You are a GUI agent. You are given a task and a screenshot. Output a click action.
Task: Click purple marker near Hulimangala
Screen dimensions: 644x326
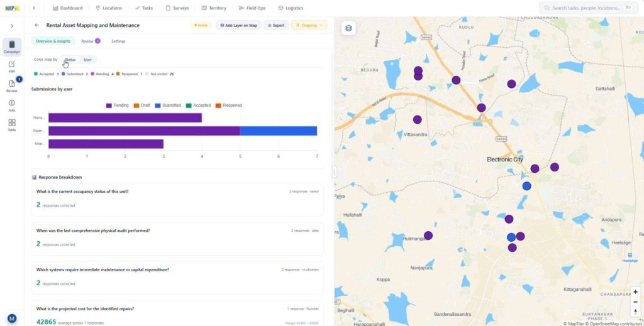click(428, 236)
